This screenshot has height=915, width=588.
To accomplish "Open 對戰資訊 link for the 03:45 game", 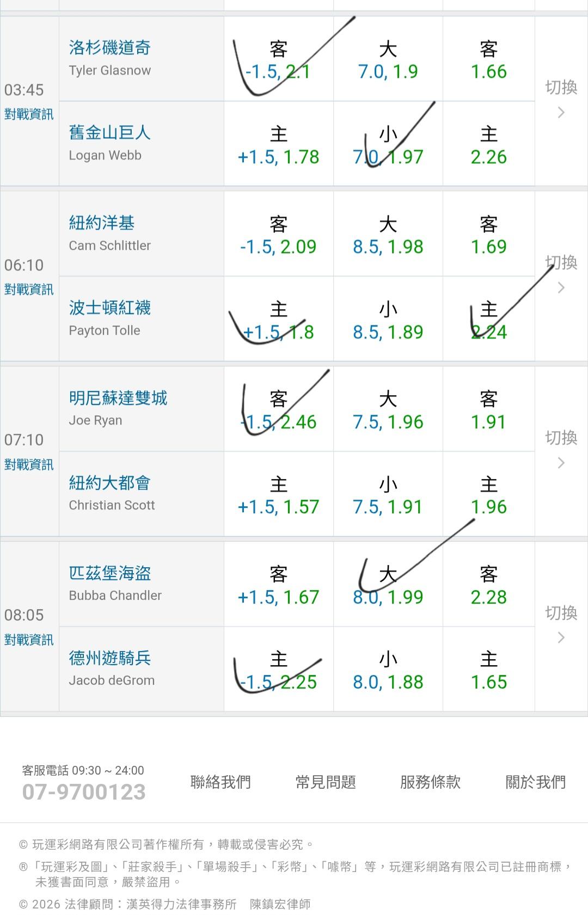I will pyautogui.click(x=29, y=114).
